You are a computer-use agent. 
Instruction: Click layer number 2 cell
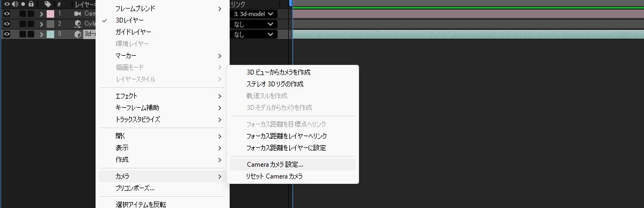pyautogui.click(x=60, y=24)
